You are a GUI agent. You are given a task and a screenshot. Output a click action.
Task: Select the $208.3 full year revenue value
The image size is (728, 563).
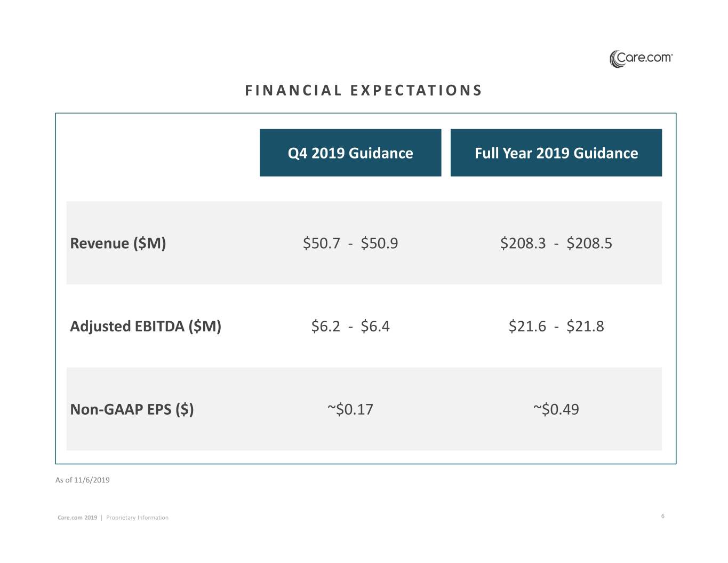pos(523,243)
